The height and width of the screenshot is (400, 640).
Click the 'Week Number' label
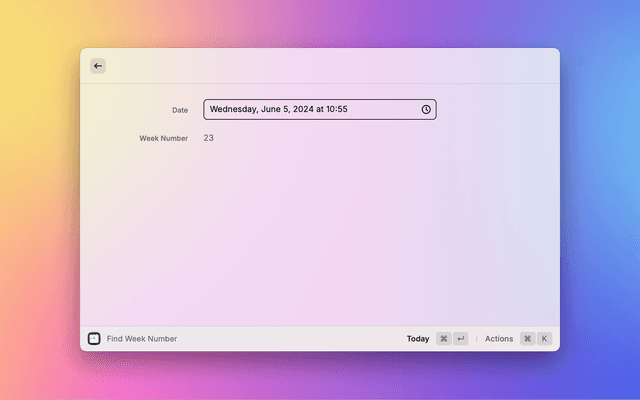163,138
